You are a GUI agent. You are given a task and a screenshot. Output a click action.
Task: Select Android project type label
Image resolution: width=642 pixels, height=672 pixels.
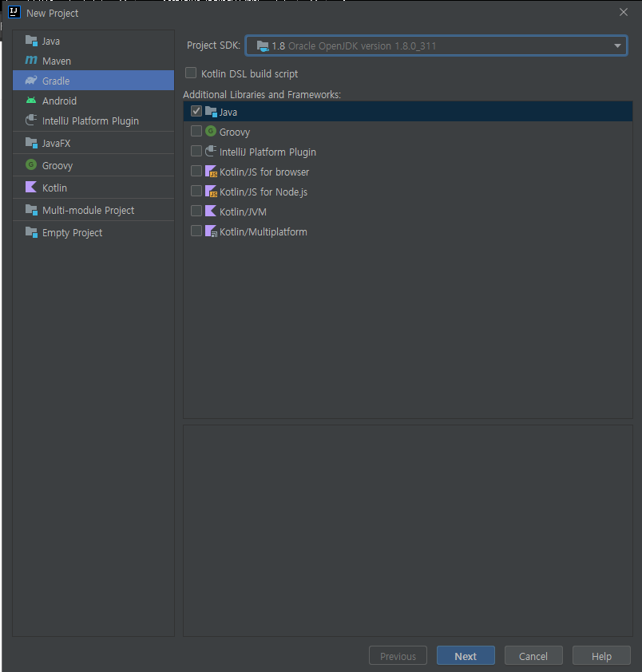pos(59,101)
